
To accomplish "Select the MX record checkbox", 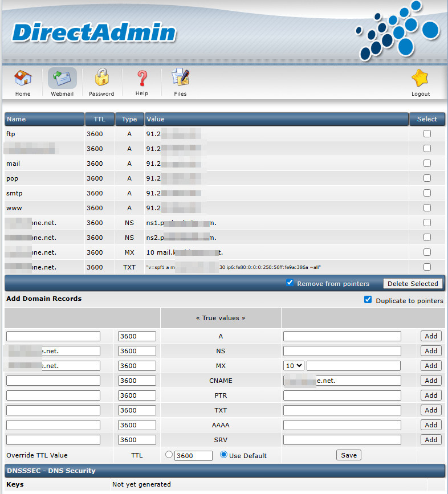I will 427,252.
